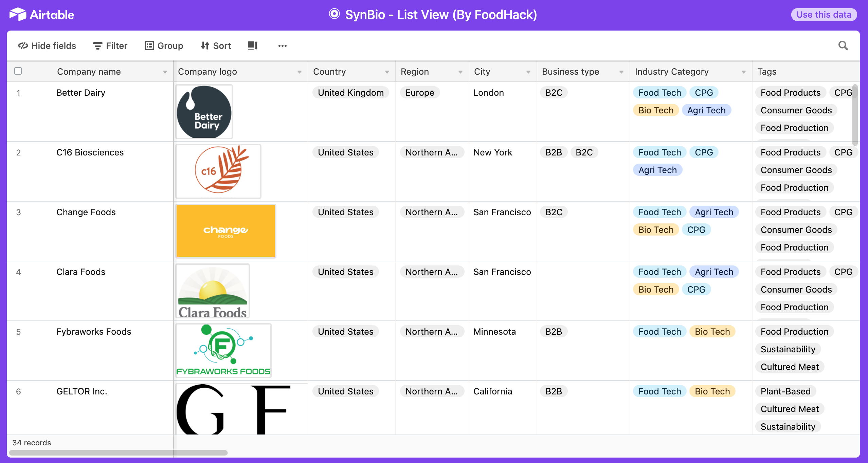Click the Europe region tag
868x463 pixels.
(x=420, y=93)
